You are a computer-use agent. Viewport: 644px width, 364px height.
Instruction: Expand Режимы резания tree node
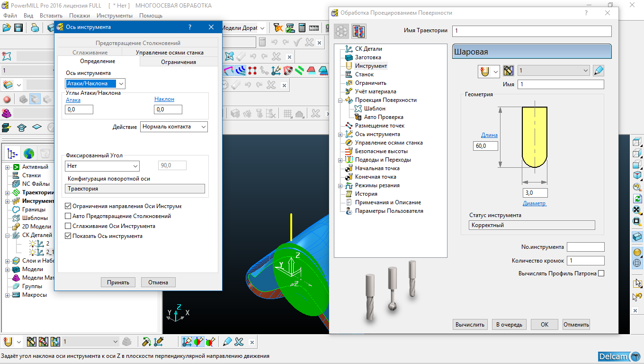coord(340,186)
